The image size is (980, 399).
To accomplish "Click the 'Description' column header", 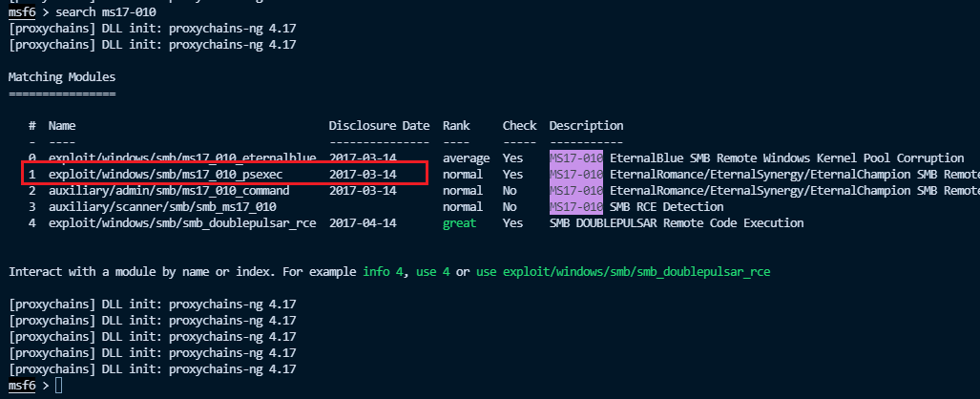I will (586, 126).
